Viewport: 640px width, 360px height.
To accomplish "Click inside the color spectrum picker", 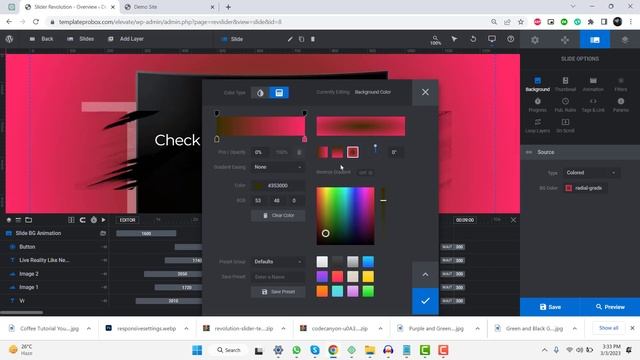I will (x=345, y=216).
